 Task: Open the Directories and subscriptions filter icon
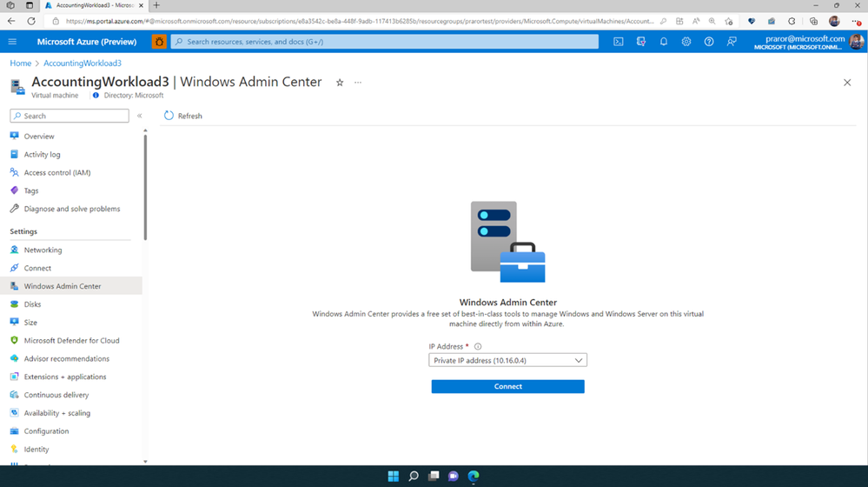point(641,42)
